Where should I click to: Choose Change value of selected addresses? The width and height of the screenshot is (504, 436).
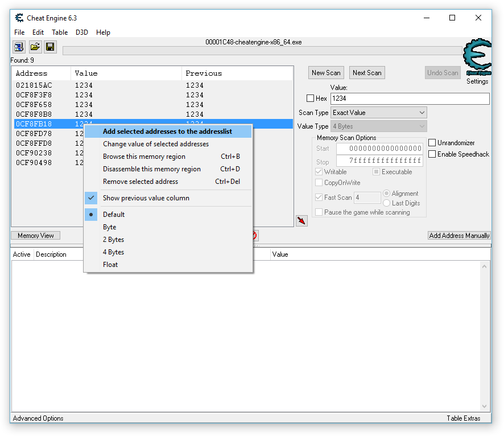[168, 144]
